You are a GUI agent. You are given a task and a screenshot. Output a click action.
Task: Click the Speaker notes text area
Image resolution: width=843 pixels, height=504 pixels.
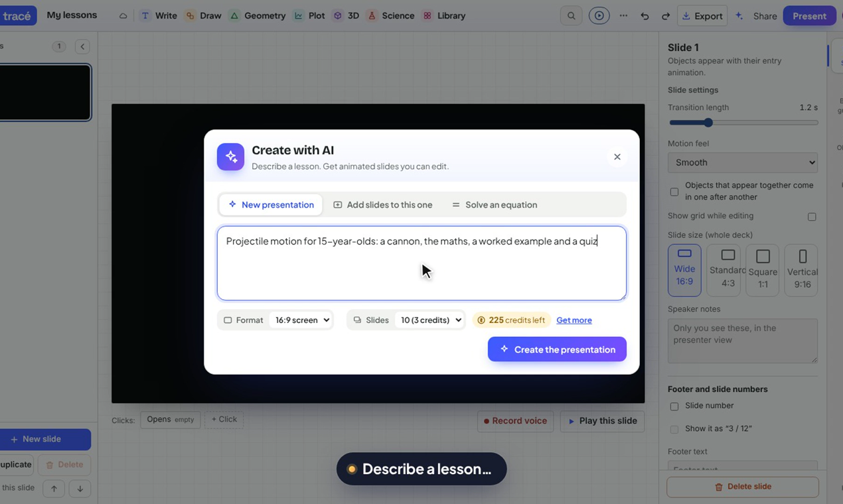tap(743, 341)
